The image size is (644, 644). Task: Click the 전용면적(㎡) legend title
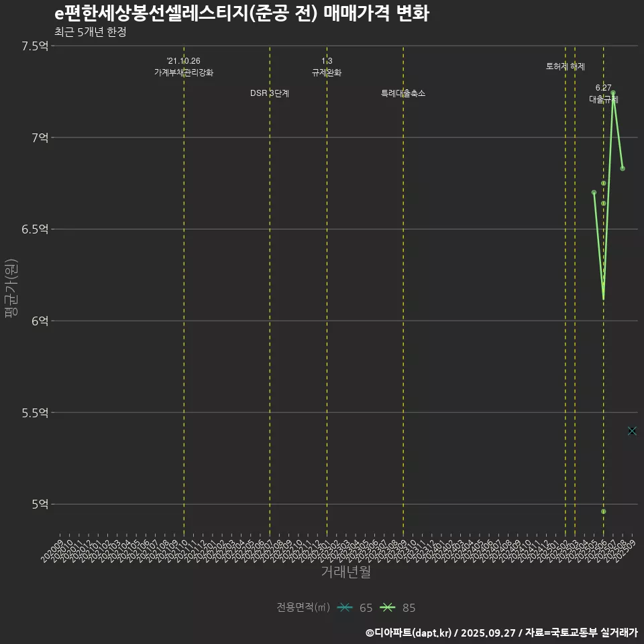click(x=303, y=608)
